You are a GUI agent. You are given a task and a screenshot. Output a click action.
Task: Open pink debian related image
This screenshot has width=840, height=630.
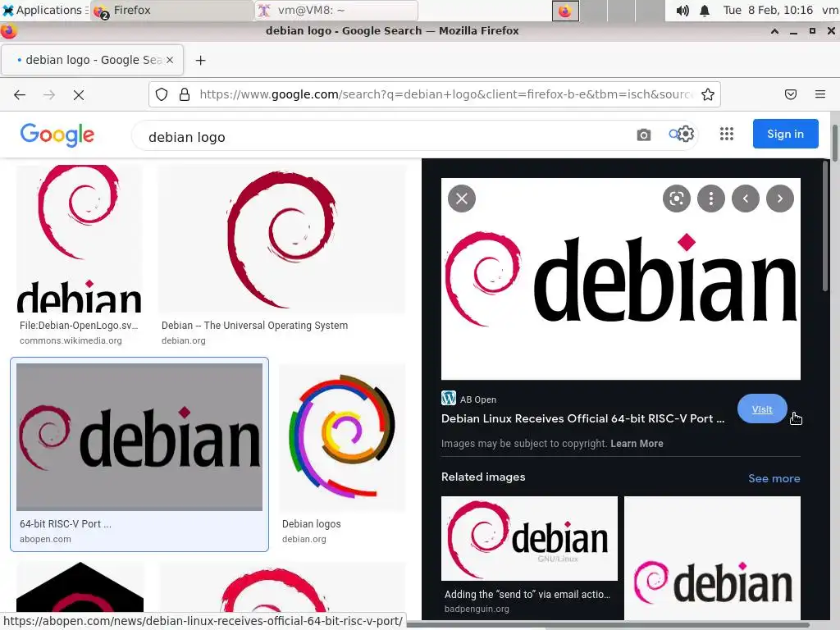713,558
